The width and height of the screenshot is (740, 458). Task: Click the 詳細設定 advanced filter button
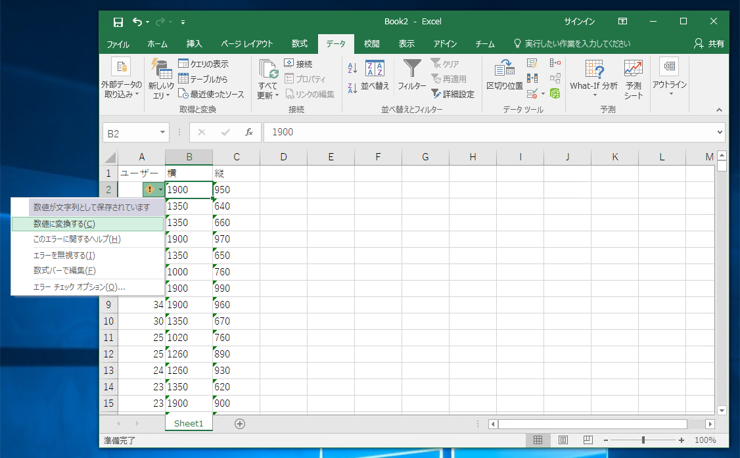pyautogui.click(x=453, y=94)
